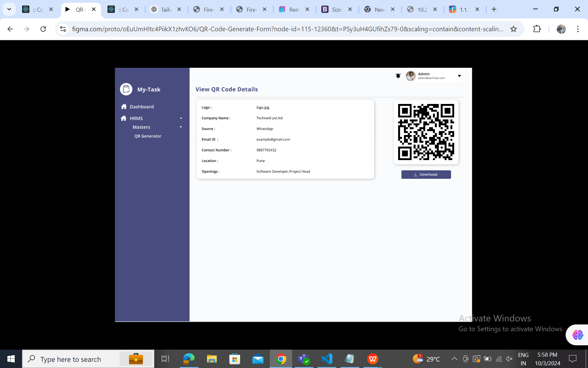Viewport: 588px width, 368px height.
Task: Open File Explorer from taskbar
Action: (x=212, y=359)
